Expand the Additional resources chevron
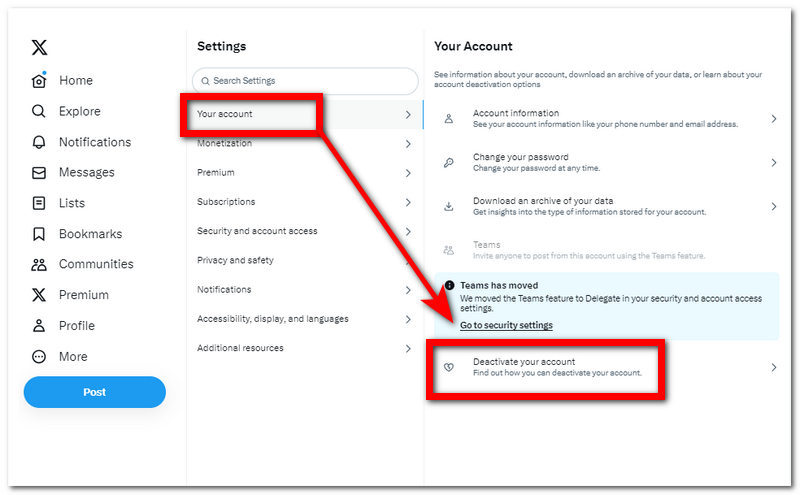The height and width of the screenshot is (495, 800). pyautogui.click(x=408, y=348)
